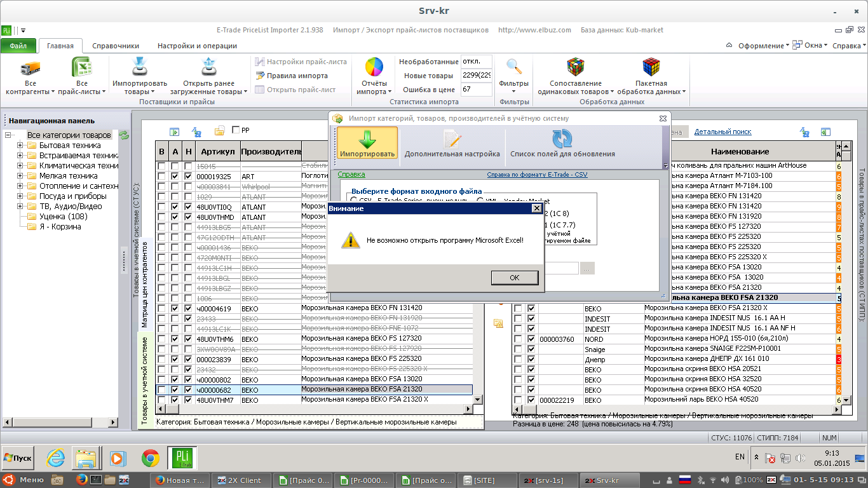
Task: Click OK in the Внимание dialog
Action: click(x=515, y=278)
